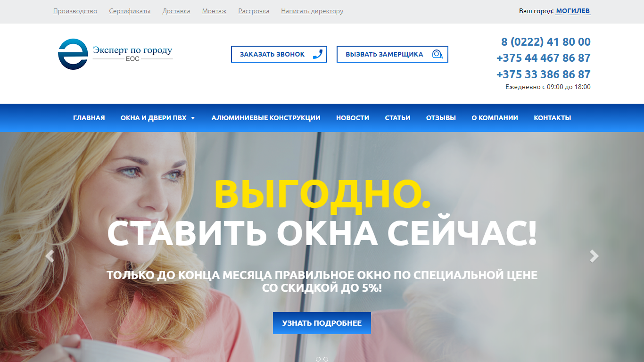The image size is (644, 362).
Task: Advance the slider with right arrow
Action: pos(594,256)
